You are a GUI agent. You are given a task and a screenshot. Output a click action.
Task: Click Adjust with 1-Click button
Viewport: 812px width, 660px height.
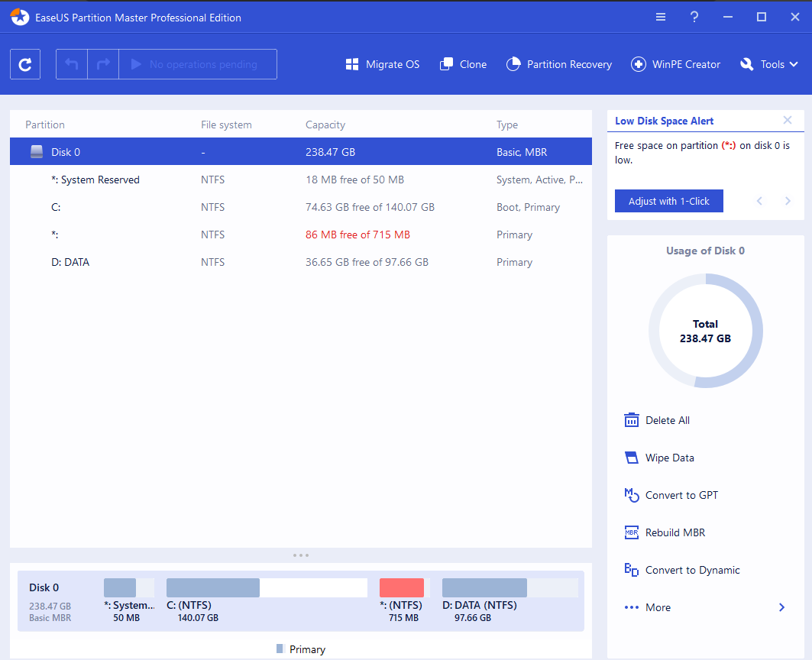pyautogui.click(x=668, y=201)
